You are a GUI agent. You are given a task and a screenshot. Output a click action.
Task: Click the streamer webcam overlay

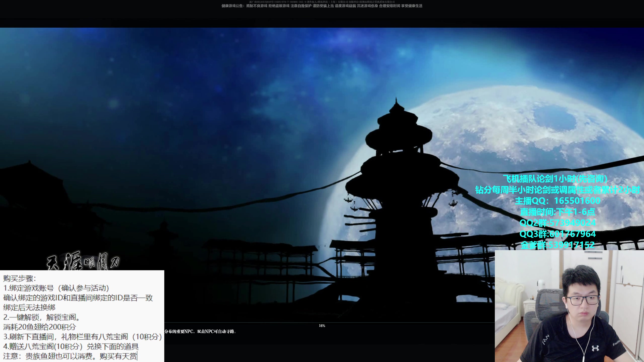coord(569,306)
